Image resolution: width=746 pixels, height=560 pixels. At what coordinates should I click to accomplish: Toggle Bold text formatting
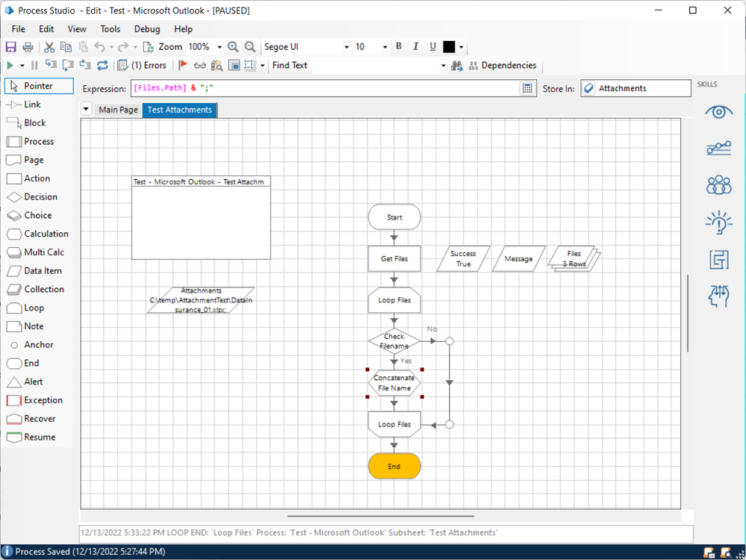tap(399, 47)
